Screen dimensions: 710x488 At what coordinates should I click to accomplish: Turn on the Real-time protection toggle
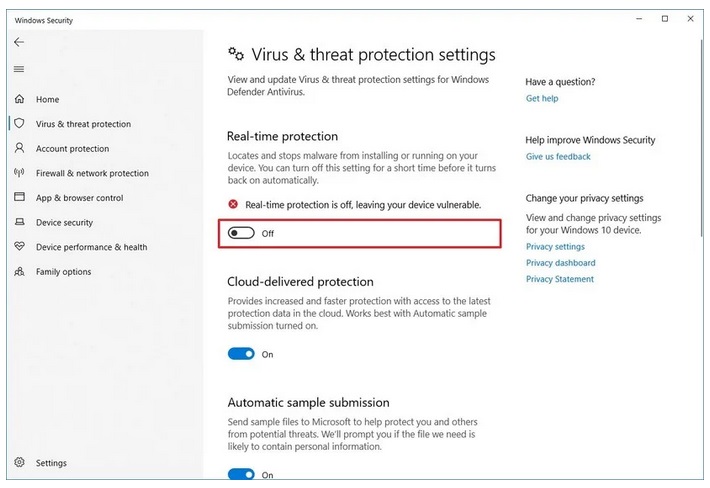click(x=241, y=233)
